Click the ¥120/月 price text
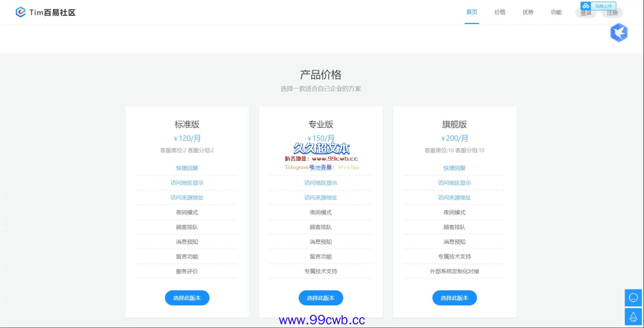The image size is (644, 328). click(187, 138)
